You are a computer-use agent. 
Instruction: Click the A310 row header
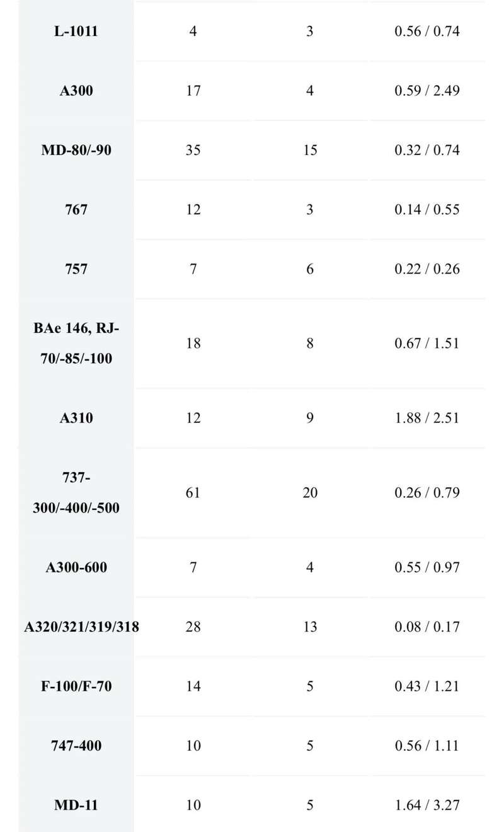pos(76,418)
